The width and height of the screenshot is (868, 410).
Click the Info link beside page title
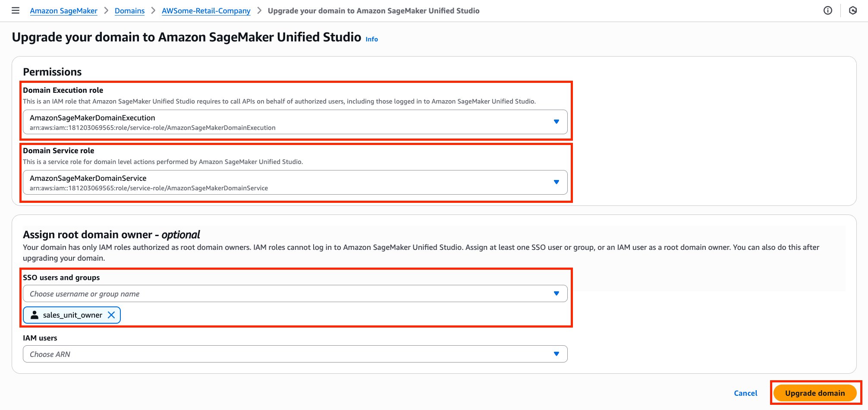371,39
